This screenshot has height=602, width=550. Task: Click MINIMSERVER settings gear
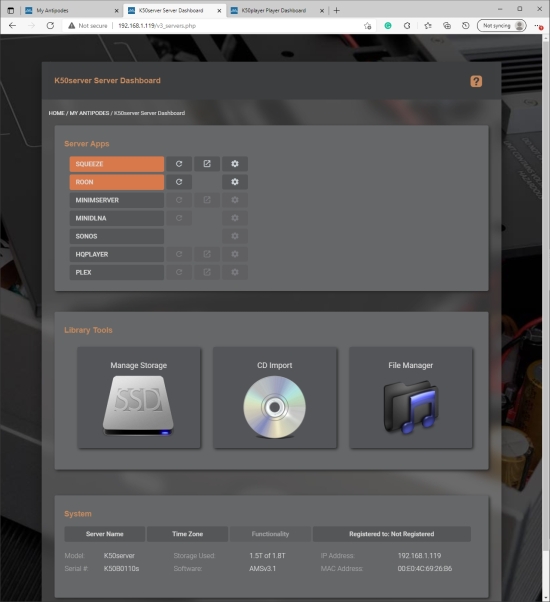pos(235,200)
